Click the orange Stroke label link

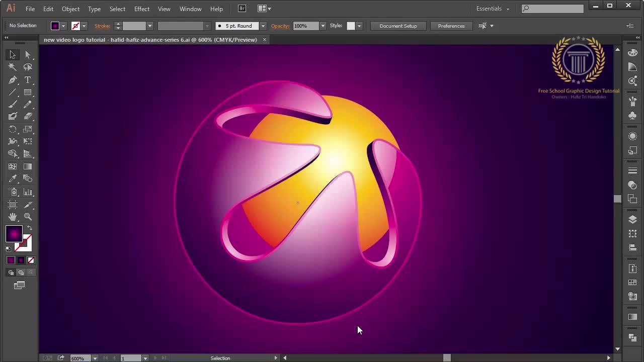(x=102, y=26)
